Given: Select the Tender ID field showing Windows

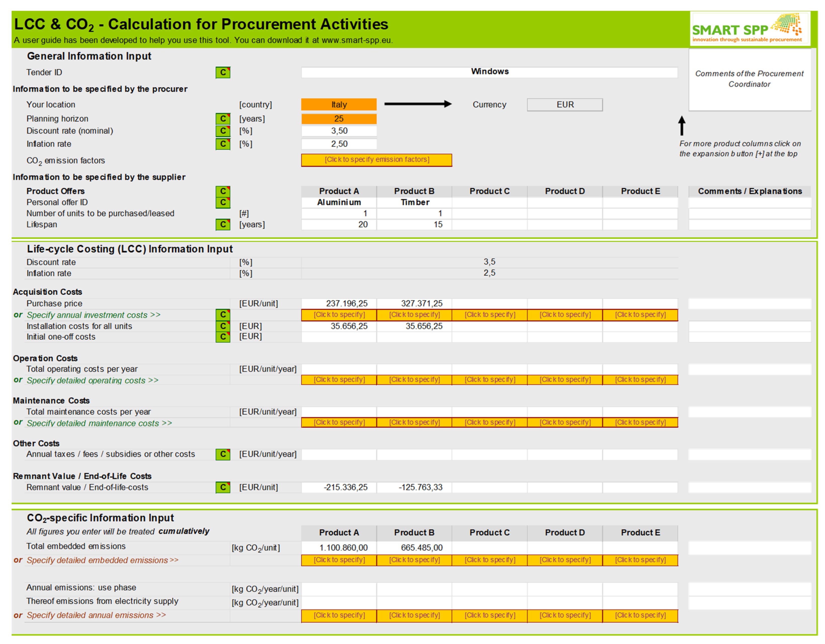Looking at the screenshot, I should pos(489,72).
